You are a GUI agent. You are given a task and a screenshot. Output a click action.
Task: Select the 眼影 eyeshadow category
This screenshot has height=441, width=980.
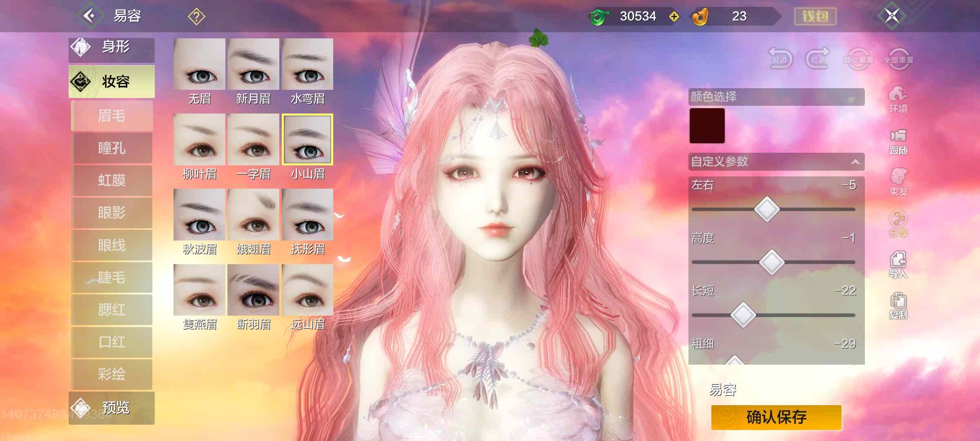[112, 212]
